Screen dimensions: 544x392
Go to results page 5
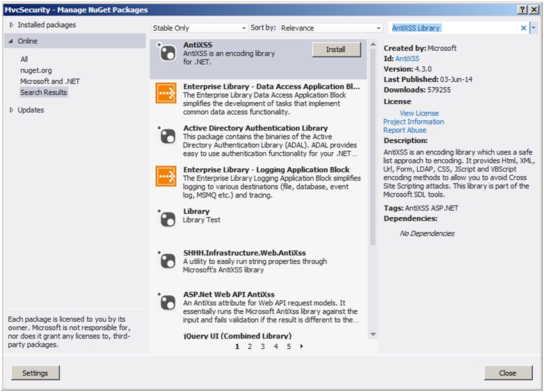289,346
